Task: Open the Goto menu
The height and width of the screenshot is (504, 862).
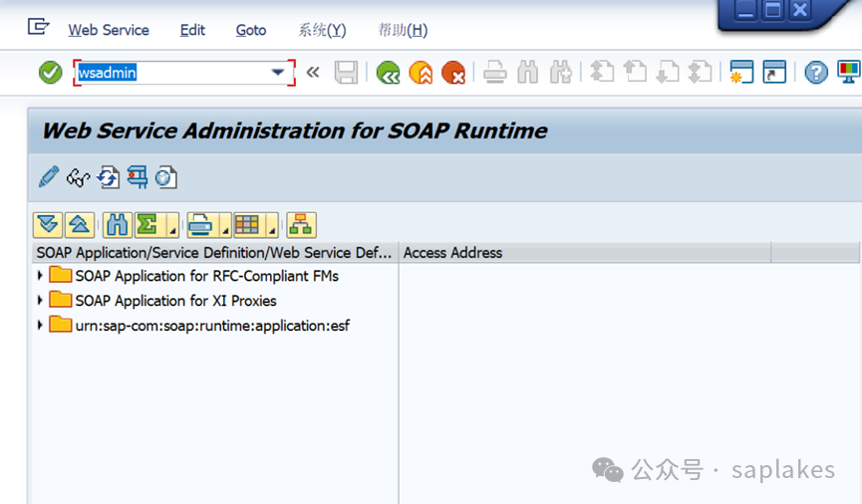Action: 251,30
